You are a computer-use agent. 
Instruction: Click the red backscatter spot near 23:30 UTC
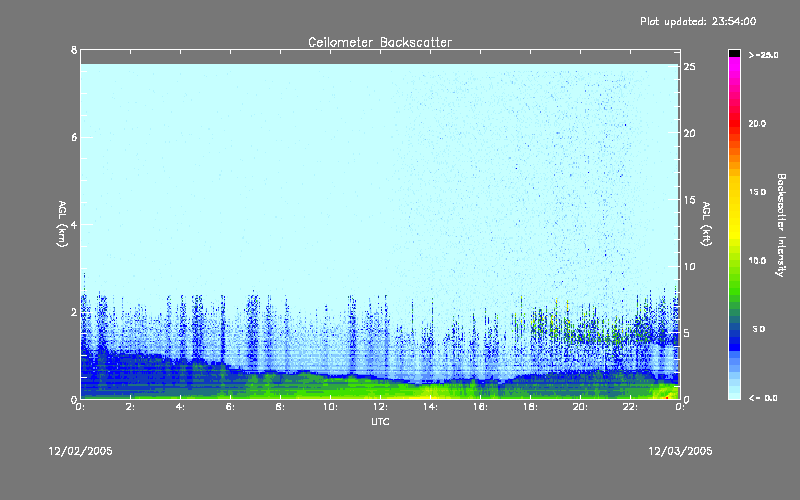(667, 397)
